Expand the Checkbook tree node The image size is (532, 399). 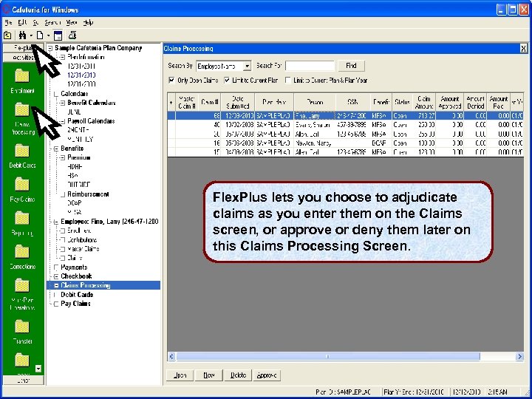[56, 276]
